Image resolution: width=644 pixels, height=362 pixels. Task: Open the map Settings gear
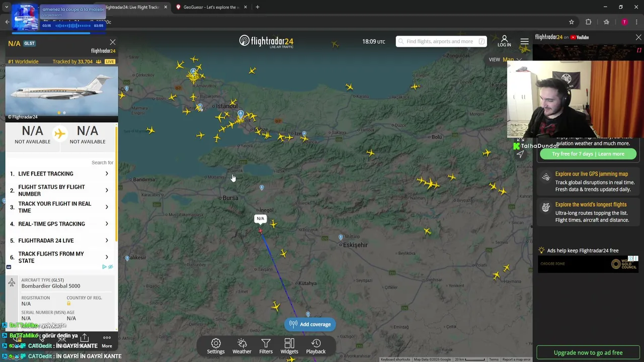pos(215,346)
